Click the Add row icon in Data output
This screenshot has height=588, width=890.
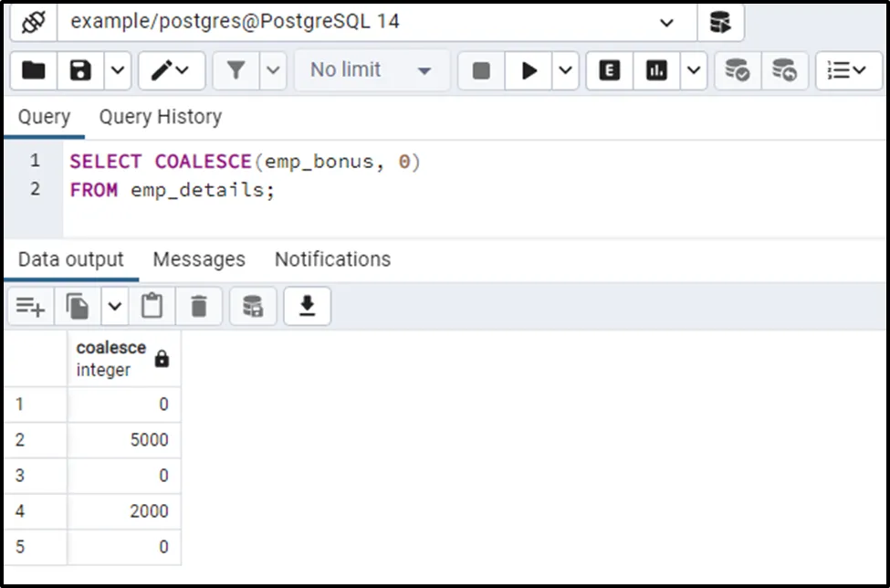tap(30, 308)
